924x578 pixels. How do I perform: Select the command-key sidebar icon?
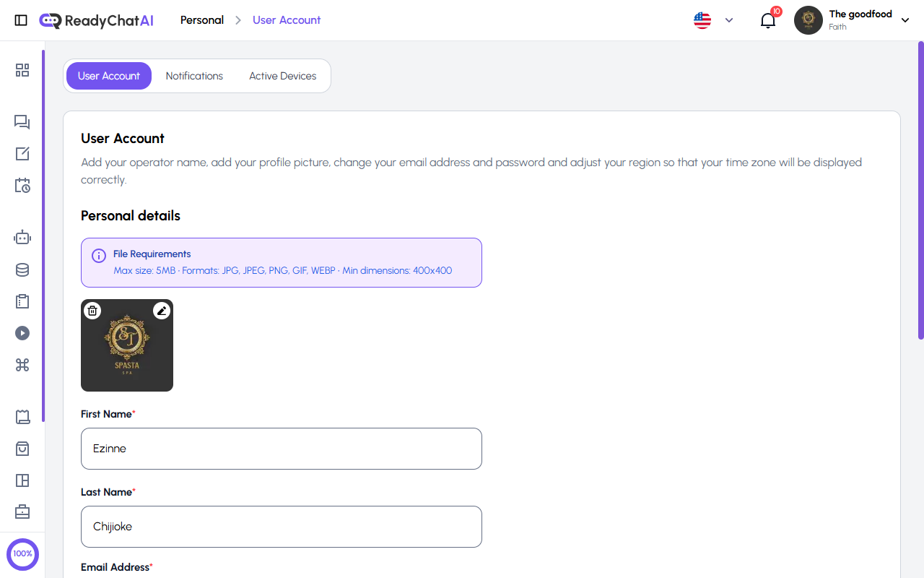[x=22, y=365]
